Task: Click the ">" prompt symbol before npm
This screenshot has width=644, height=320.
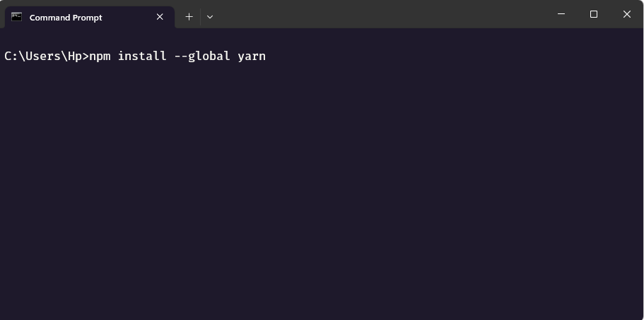Action: pyautogui.click(x=86, y=56)
